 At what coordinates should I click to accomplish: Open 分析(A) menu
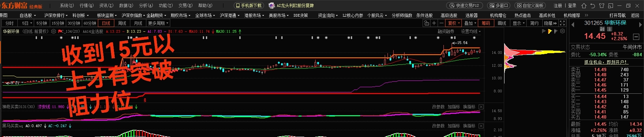(x=146, y=5)
